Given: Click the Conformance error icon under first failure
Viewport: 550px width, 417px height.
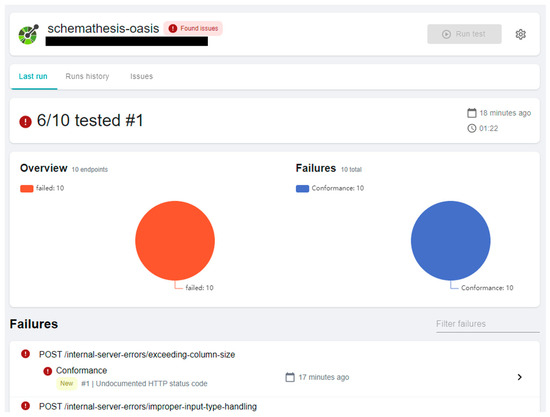Looking at the screenshot, I should (x=47, y=371).
